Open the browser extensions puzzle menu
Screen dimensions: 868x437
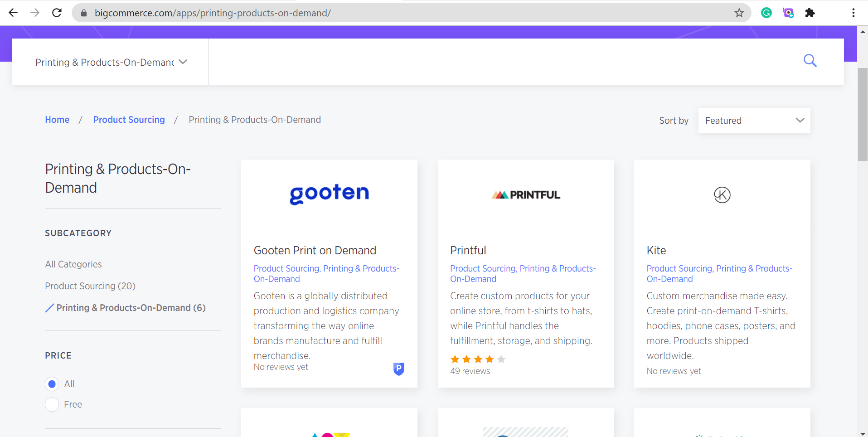click(810, 13)
